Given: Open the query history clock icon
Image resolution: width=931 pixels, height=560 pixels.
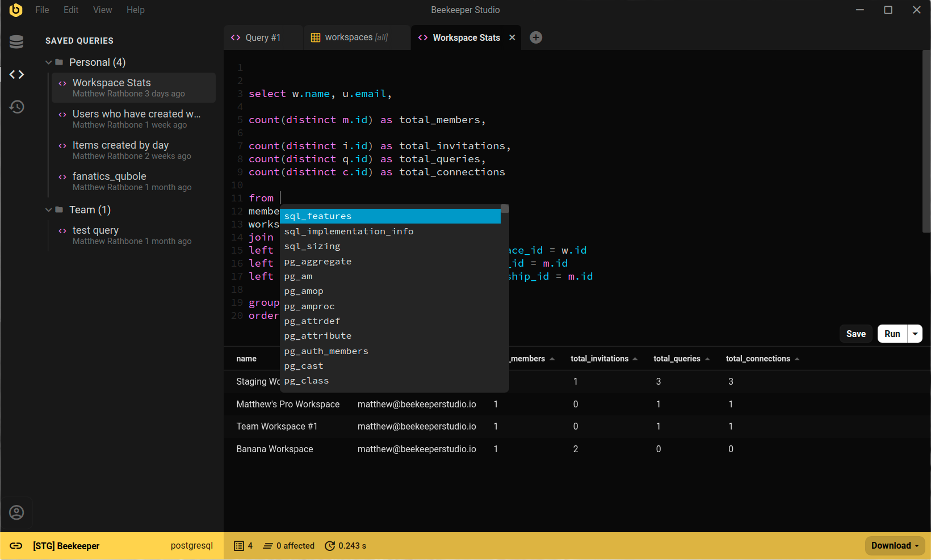Looking at the screenshot, I should (16, 107).
